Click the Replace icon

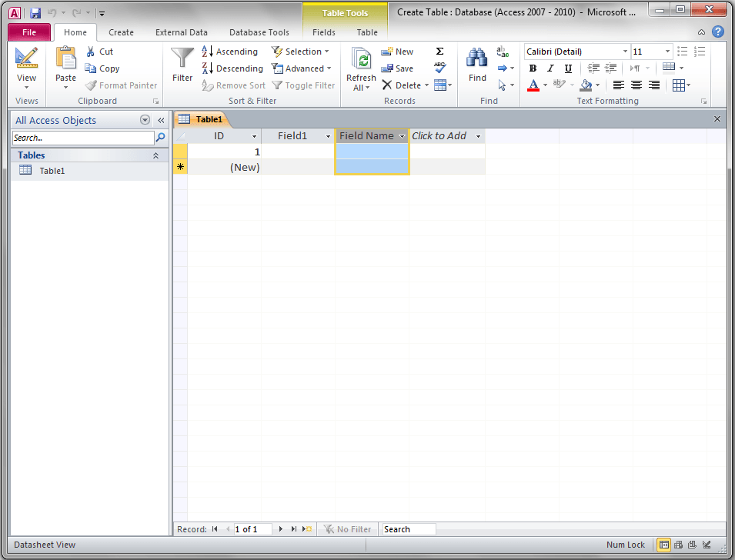[503, 52]
